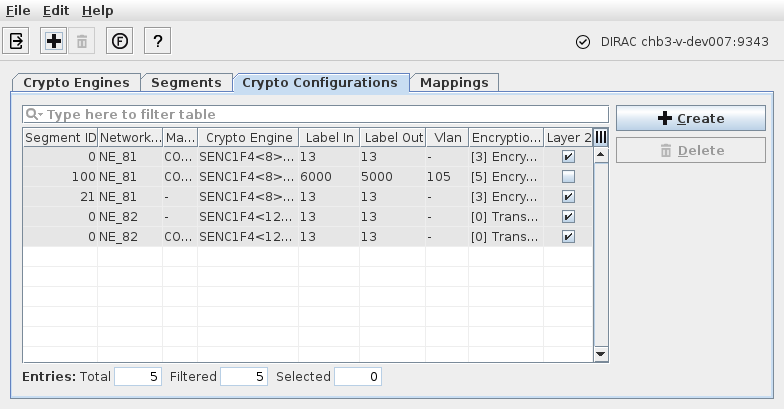This screenshot has width=784, height=409.
Task: Click the magnifier icon in filter field
Action: pos(33,114)
